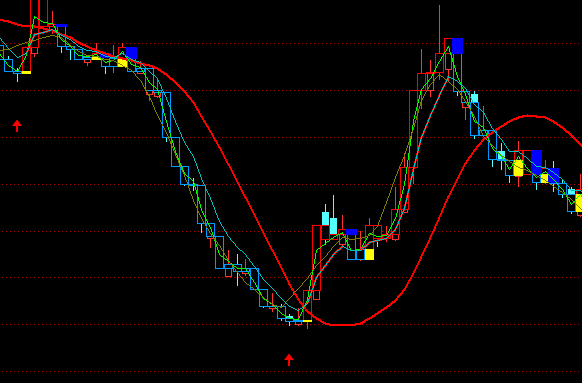This screenshot has width=582, height=383.
Task: Select the tiny yellow marker at the chart's lowest low
Action: tap(307, 321)
